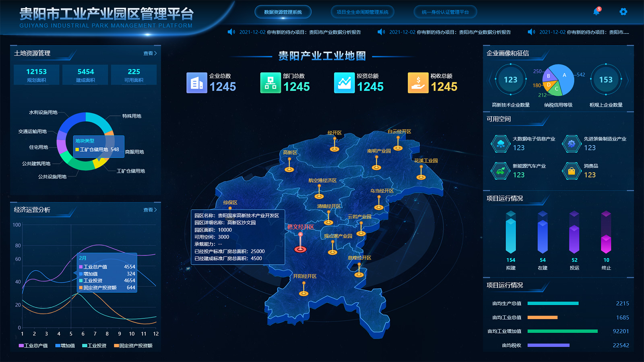644x362 pixels.
Task: Click the 部门总数 green org-chart icon
Action: pos(270,83)
